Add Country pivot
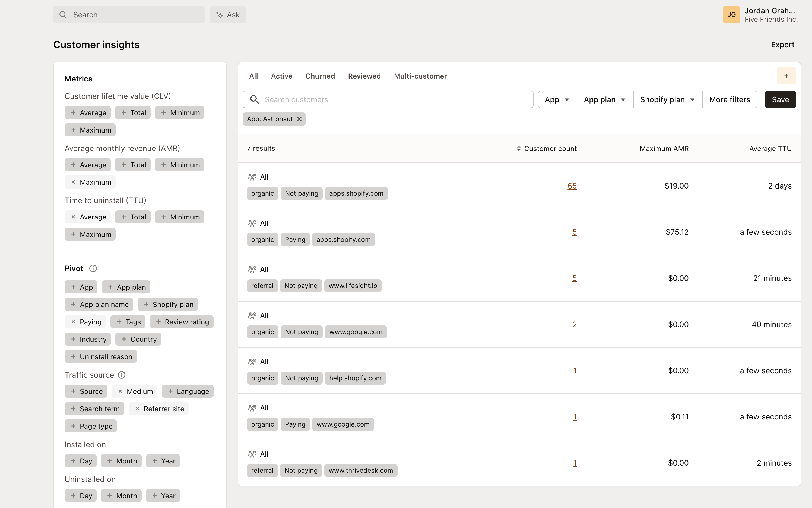 [138, 339]
